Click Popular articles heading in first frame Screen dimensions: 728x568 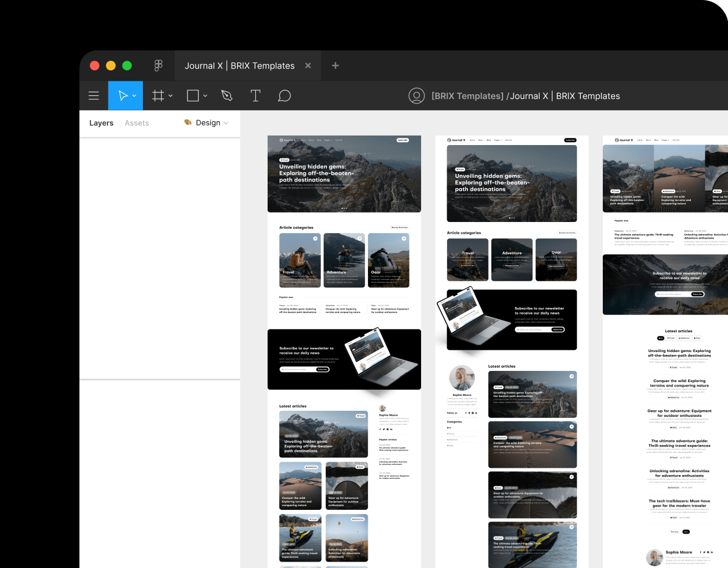coord(388,440)
